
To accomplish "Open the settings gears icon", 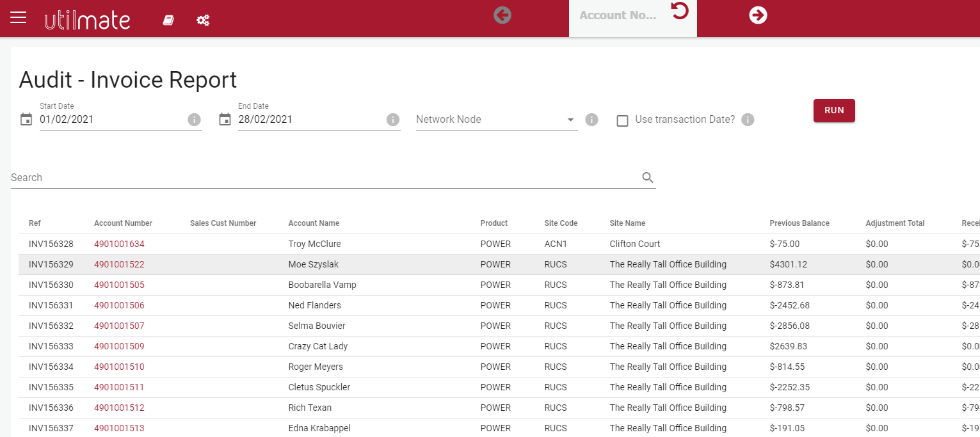I will [203, 20].
